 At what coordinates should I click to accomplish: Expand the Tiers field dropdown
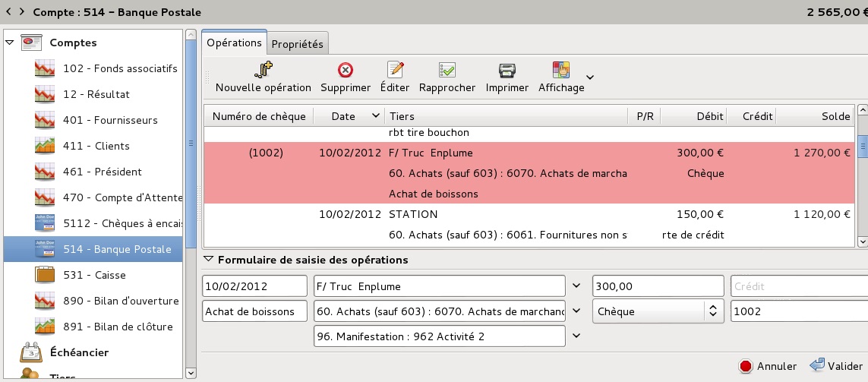coord(576,286)
